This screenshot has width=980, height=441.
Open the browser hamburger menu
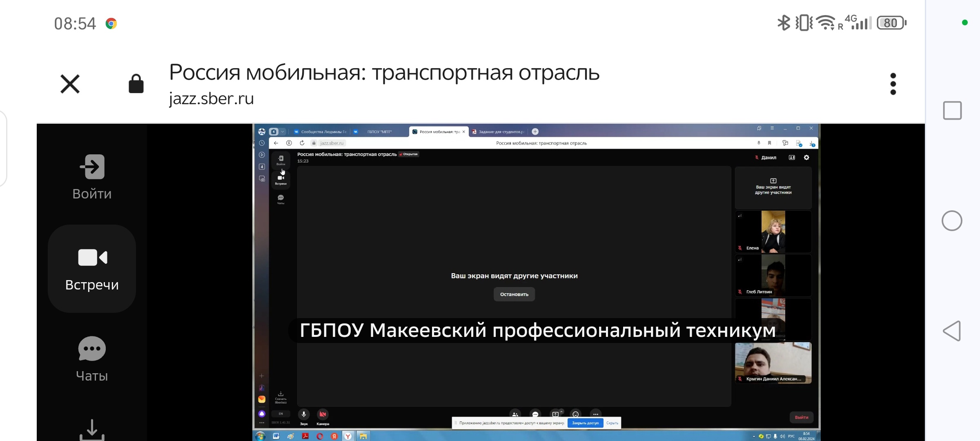(x=772, y=128)
